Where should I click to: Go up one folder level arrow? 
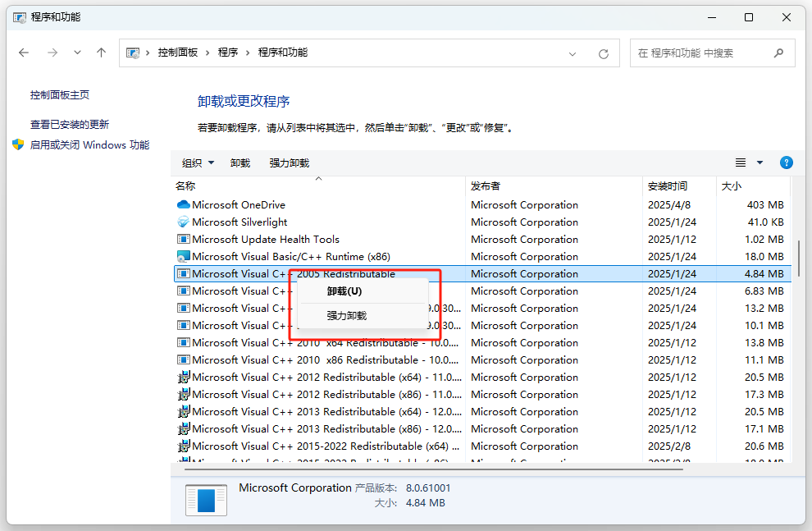coord(102,53)
